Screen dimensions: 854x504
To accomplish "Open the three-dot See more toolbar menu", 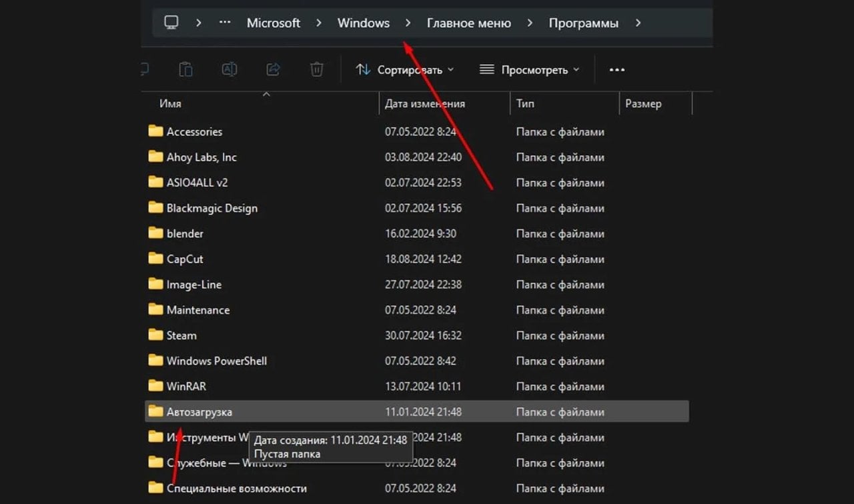I will (617, 69).
